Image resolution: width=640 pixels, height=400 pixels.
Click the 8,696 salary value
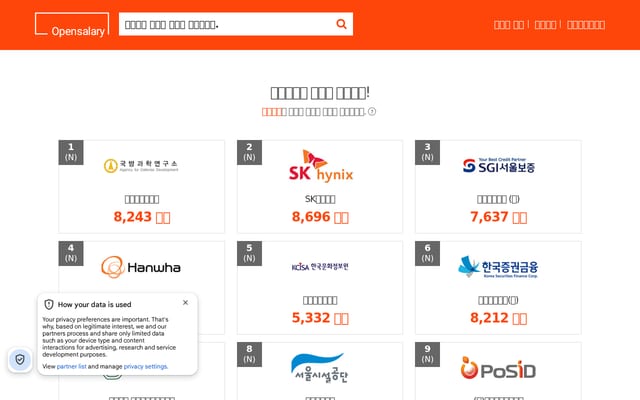320,217
